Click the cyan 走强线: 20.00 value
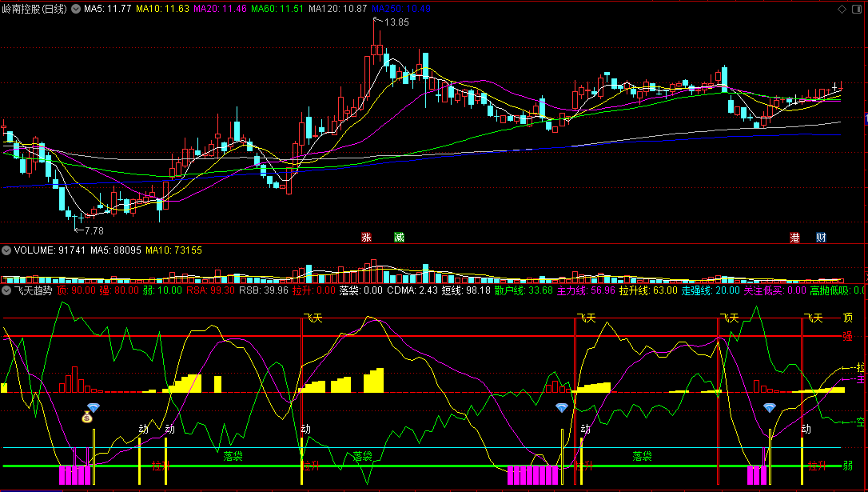 tap(711, 290)
